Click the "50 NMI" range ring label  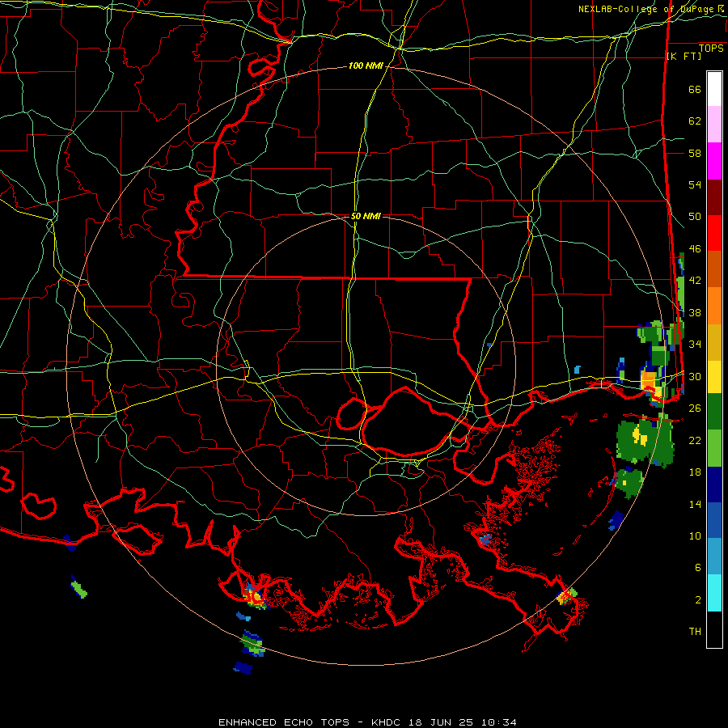pos(366,216)
